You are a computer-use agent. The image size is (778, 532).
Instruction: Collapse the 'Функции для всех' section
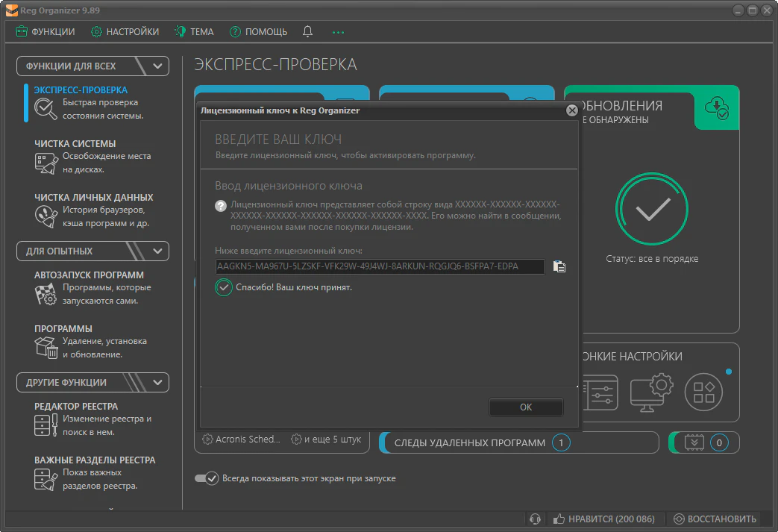tap(157, 66)
